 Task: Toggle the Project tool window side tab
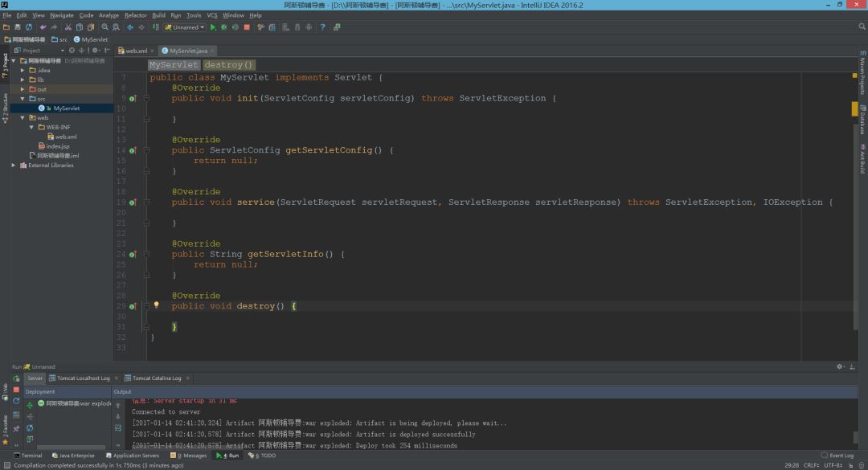pyautogui.click(x=5, y=66)
